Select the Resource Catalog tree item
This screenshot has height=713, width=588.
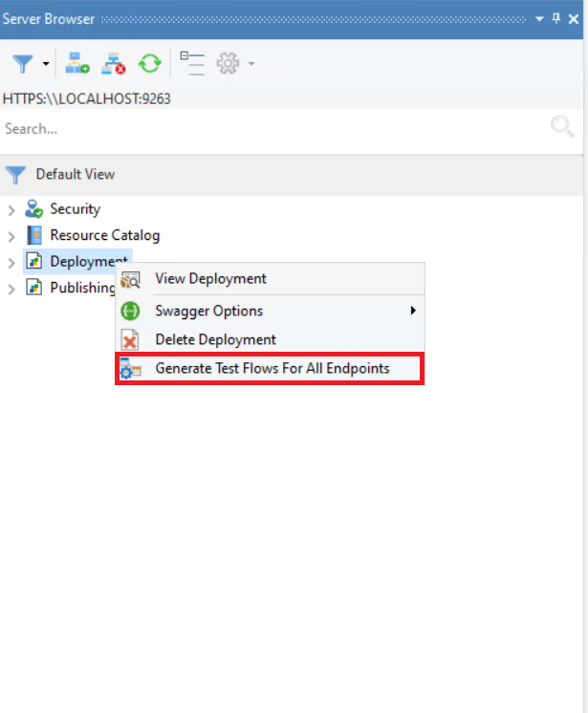coord(104,235)
